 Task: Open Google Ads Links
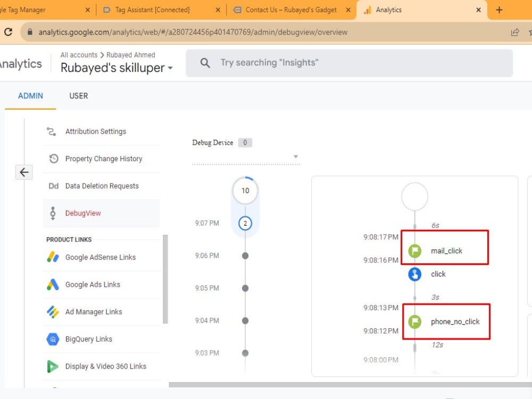pos(53,284)
